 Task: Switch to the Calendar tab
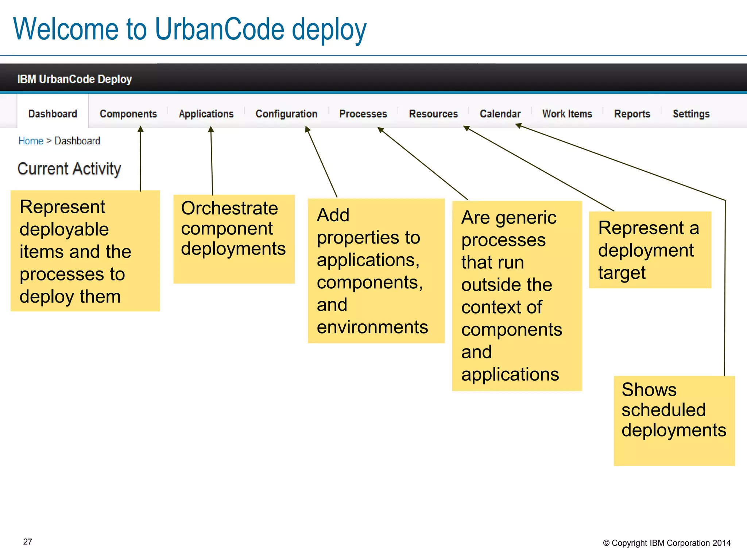tap(500, 114)
